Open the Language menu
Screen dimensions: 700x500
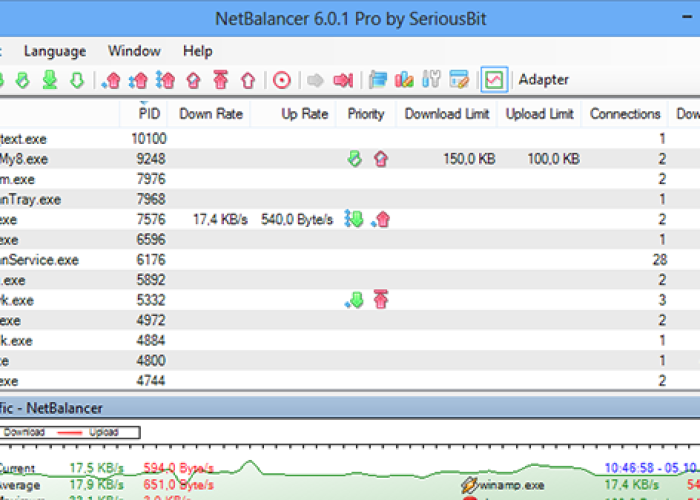click(x=55, y=51)
